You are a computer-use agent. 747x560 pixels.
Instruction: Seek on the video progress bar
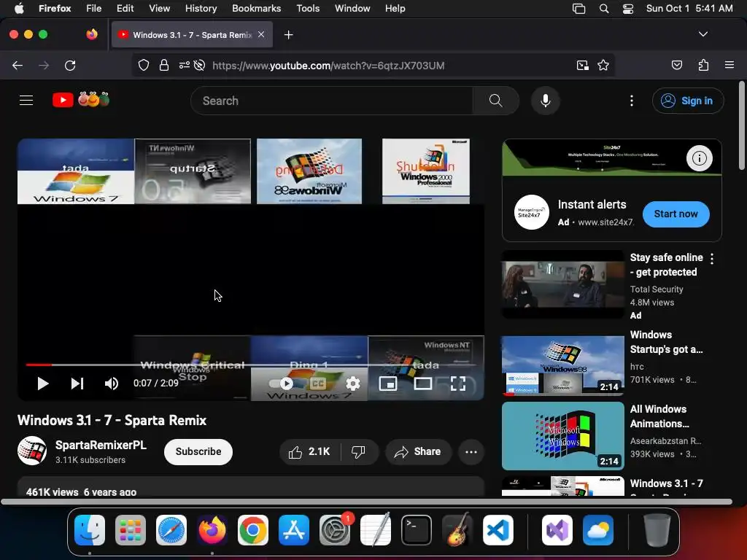[251, 365]
